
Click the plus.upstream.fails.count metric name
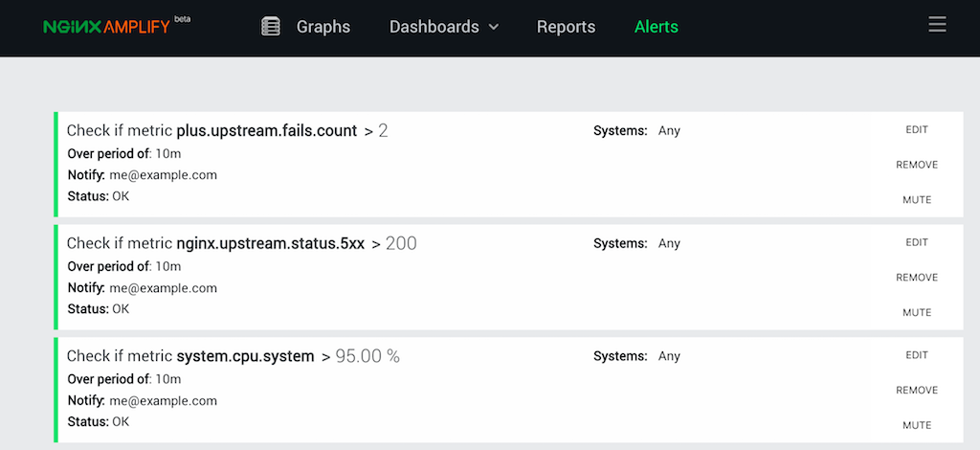coord(267,131)
